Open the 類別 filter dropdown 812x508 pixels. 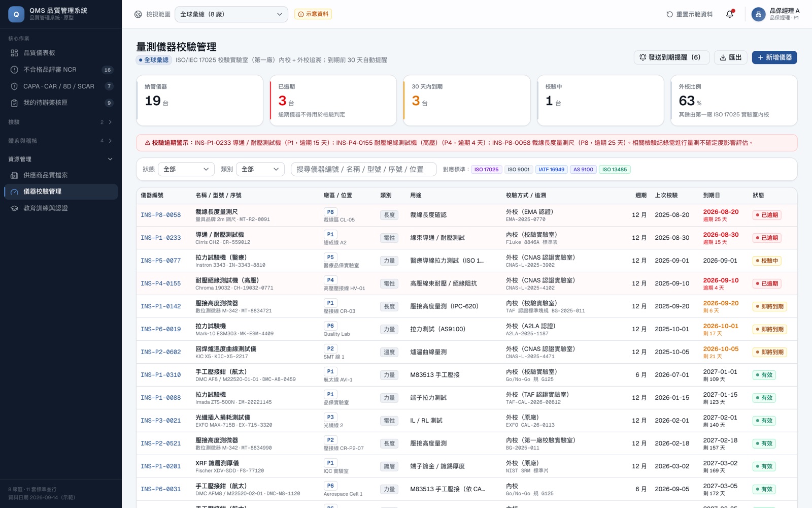tap(260, 169)
